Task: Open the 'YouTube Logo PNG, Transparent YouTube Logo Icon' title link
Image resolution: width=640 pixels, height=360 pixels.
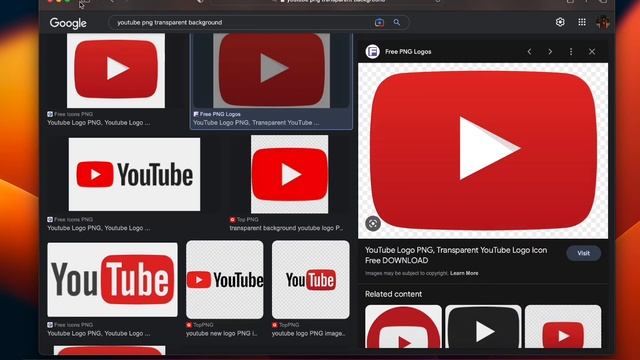Action: [456, 255]
